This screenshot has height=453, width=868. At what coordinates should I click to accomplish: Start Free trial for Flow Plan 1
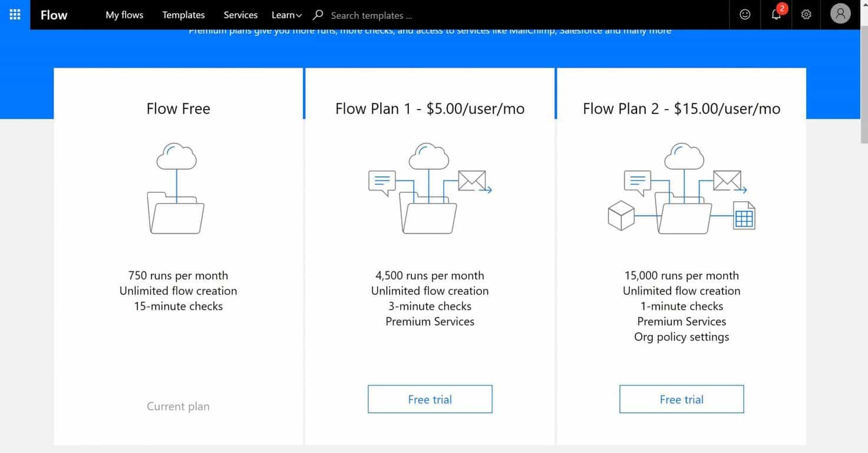430,399
